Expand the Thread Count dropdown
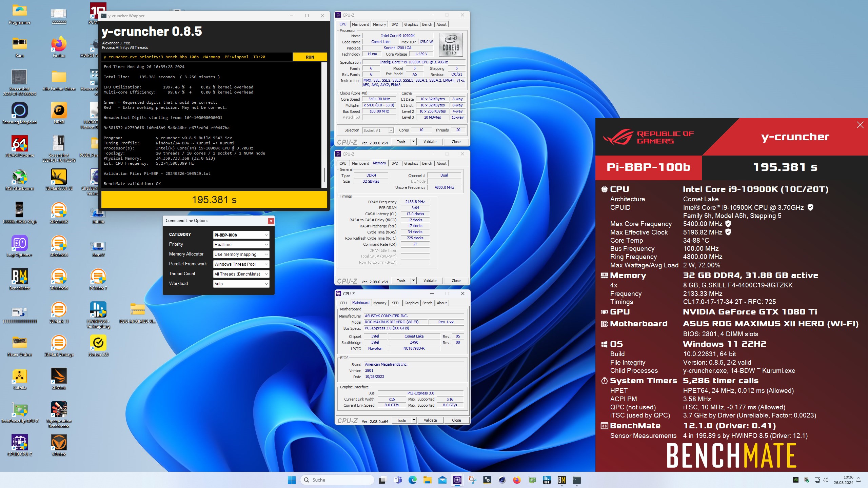The width and height of the screenshot is (868, 488). [241, 274]
